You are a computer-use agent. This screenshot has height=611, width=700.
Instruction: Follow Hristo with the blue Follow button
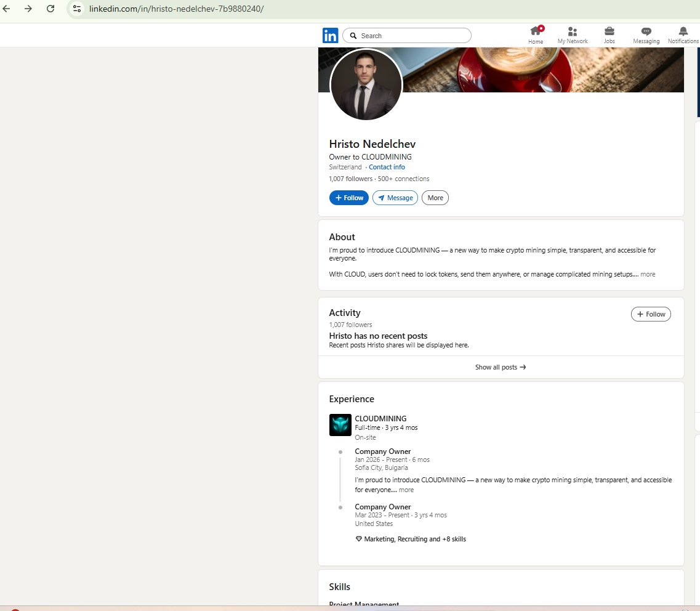pyautogui.click(x=349, y=198)
